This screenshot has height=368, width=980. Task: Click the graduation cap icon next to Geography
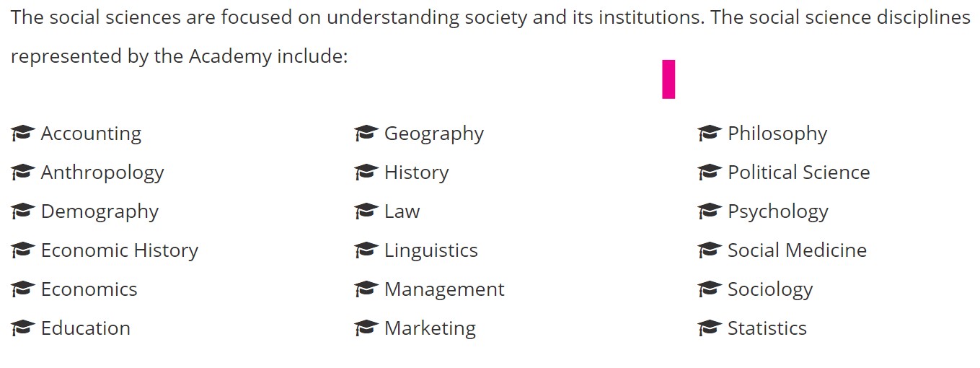coord(366,133)
